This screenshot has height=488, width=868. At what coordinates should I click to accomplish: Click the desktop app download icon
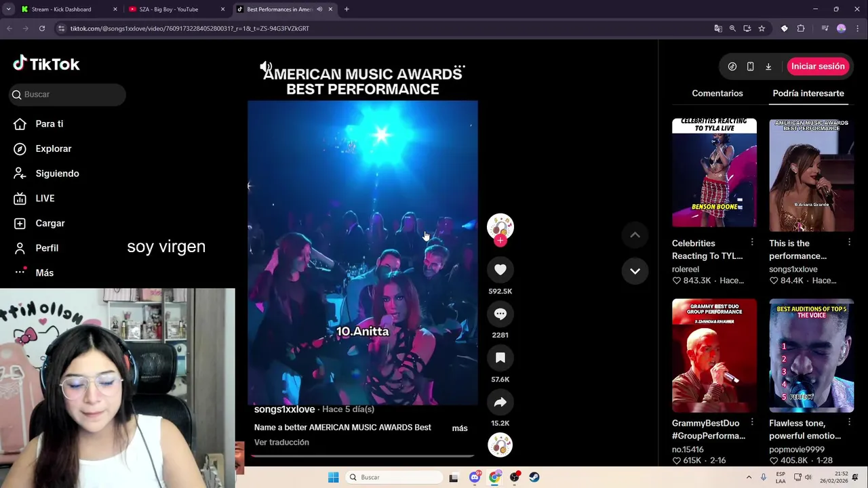tap(768, 66)
